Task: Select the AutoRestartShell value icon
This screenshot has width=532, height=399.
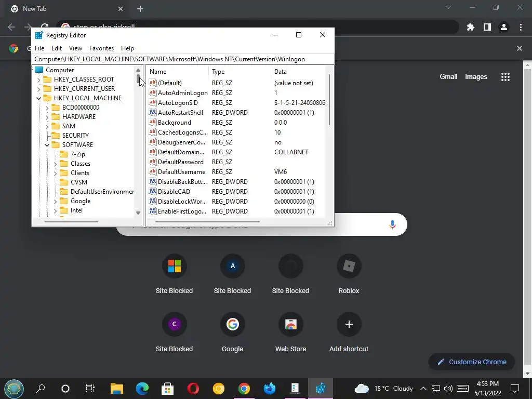Action: pos(153,112)
